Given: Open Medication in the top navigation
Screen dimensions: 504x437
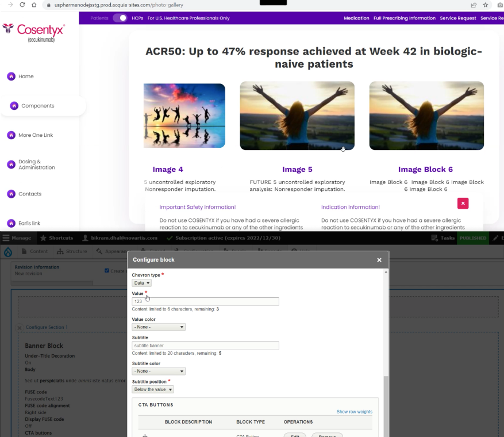Looking at the screenshot, I should click(x=356, y=18).
